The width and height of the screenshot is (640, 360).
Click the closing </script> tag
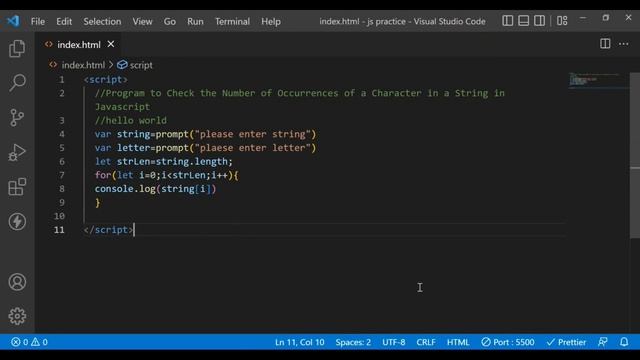click(x=109, y=230)
